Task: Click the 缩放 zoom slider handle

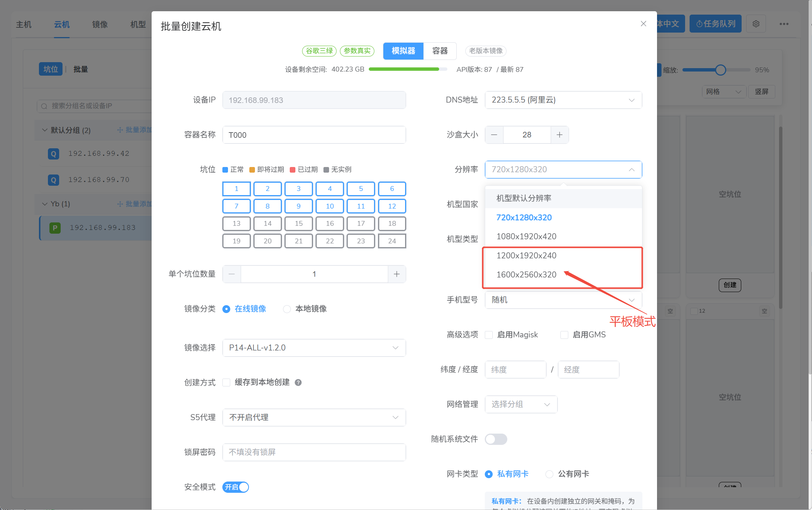Action: tap(720, 70)
